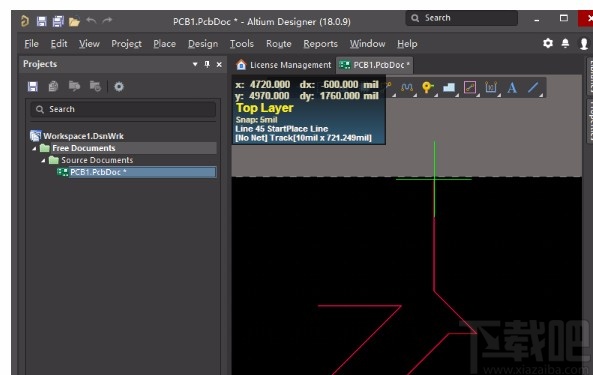Screen dimensions: 593x375
Task: Expand the Place Line tool dropdown corner
Action: click(541, 95)
